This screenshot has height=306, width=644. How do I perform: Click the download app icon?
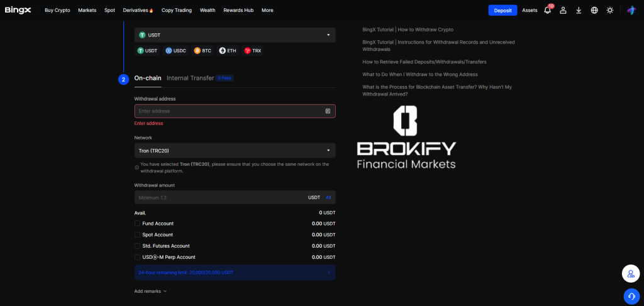click(x=579, y=10)
